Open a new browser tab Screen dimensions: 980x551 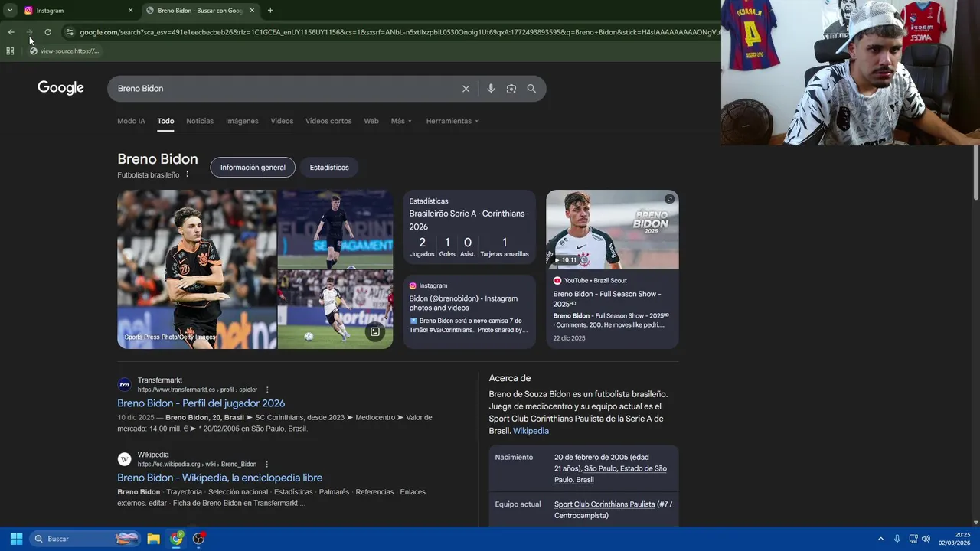(270, 11)
